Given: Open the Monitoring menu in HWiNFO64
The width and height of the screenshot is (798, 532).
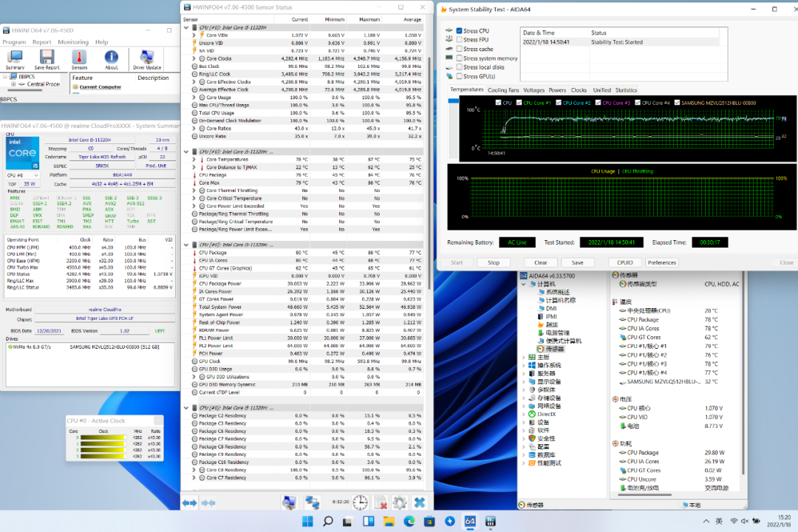Looking at the screenshot, I should (x=72, y=42).
